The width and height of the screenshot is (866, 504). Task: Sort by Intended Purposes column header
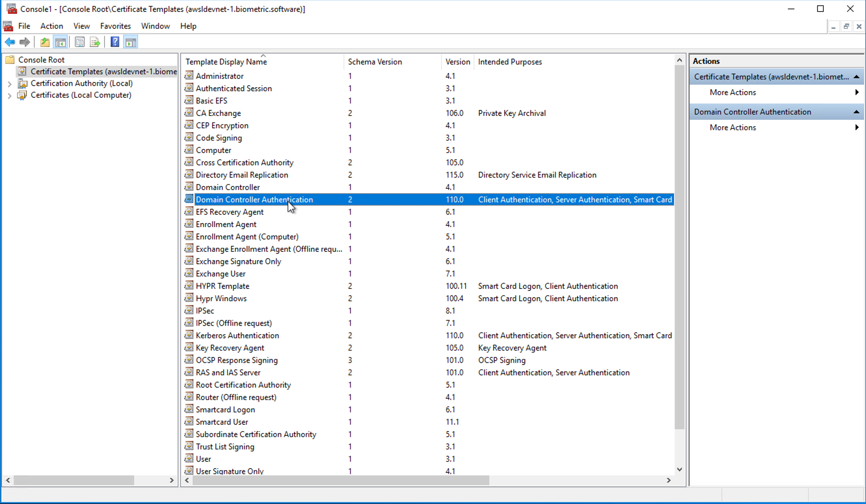pyautogui.click(x=574, y=62)
